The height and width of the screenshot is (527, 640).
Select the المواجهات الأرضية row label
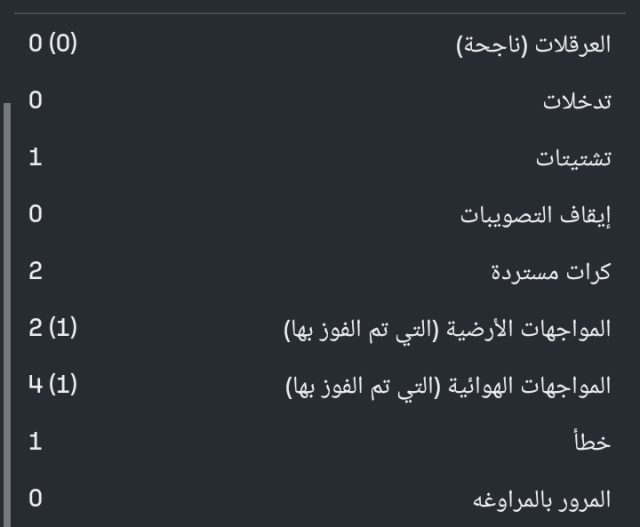[x=447, y=328]
